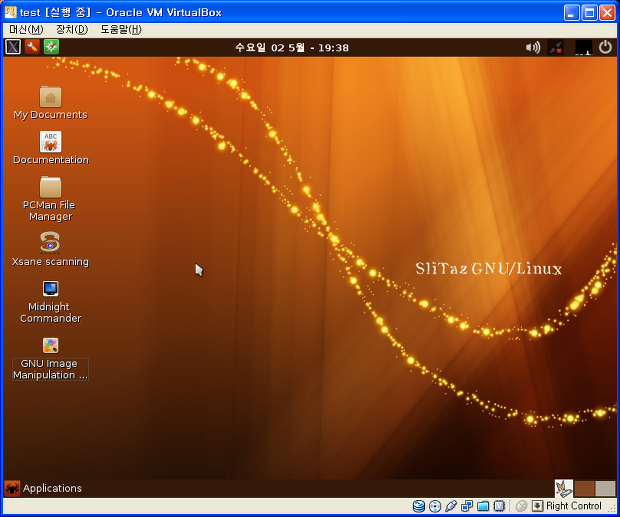Click the VirtualBox window title icon
The width and height of the screenshot is (620, 517).
coord(11,12)
